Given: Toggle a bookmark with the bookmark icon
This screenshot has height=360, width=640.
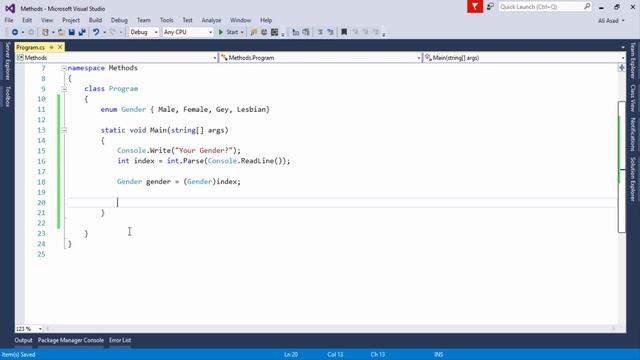Looking at the screenshot, I should pyautogui.click(x=344, y=32).
